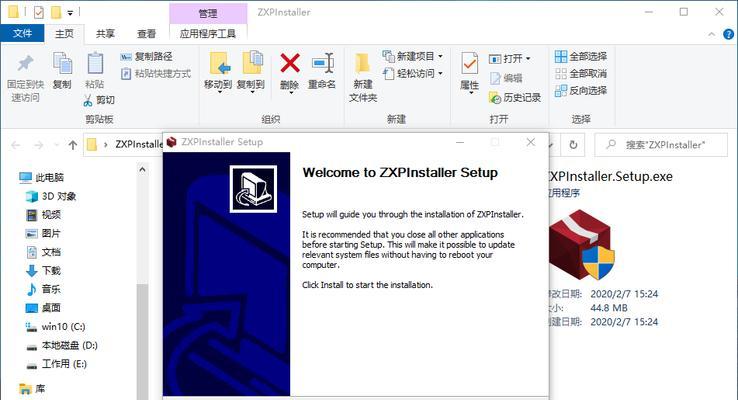The width and height of the screenshot is (738, 400).
Task: Open 3D Objects (3D 对象) folder
Action: coord(51,196)
